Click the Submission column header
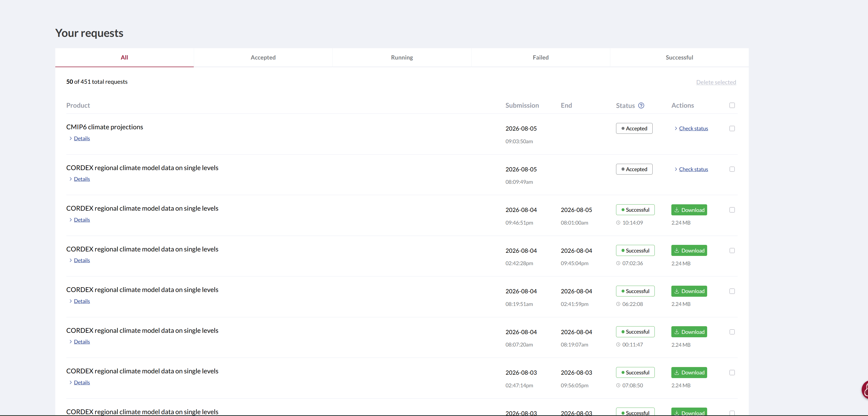Viewport: 868px width, 416px height. [x=522, y=106]
